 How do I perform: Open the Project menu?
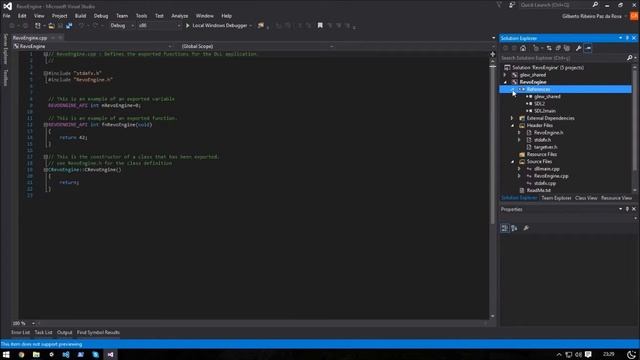coord(59,16)
